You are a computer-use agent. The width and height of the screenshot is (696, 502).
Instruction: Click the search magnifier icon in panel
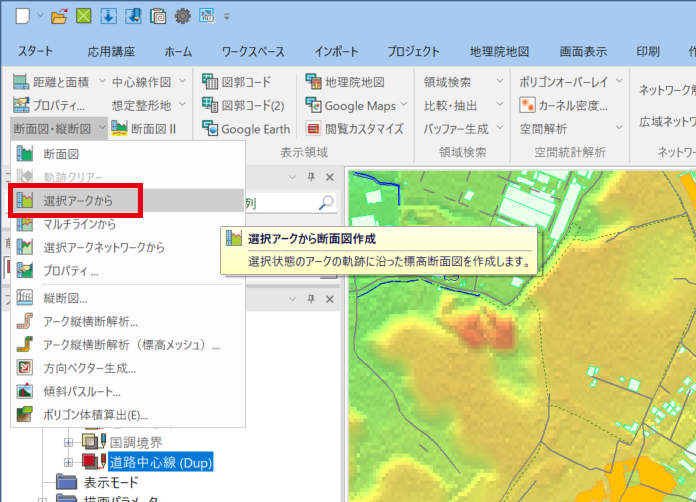click(326, 203)
